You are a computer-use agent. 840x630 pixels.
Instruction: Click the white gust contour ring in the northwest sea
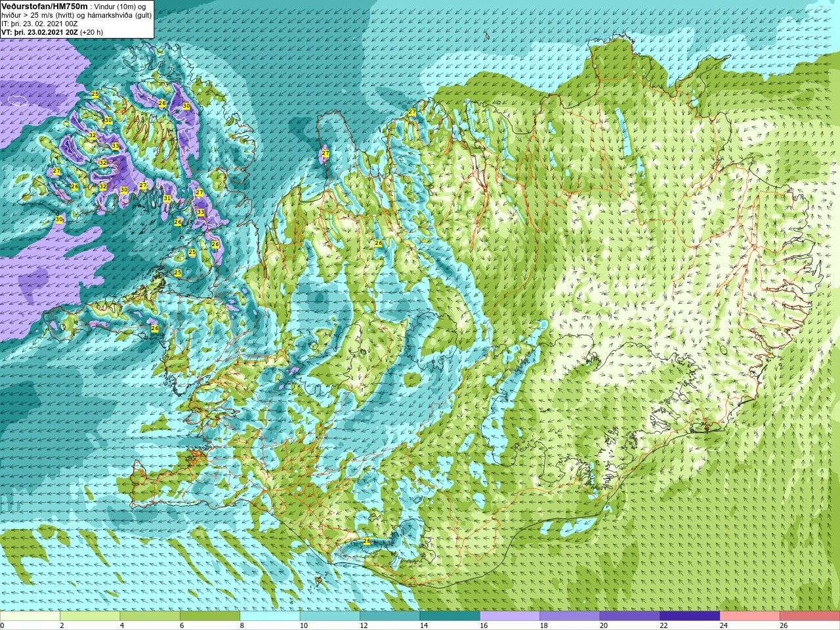(x=17, y=100)
